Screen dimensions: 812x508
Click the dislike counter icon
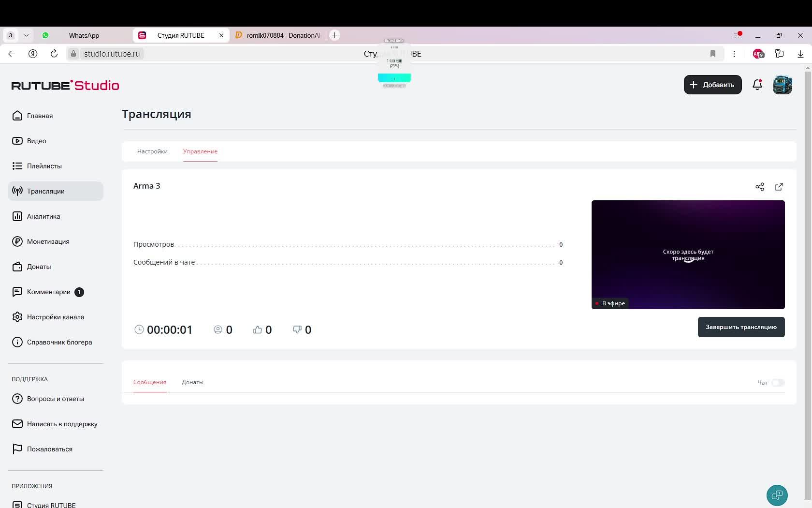coord(297,329)
